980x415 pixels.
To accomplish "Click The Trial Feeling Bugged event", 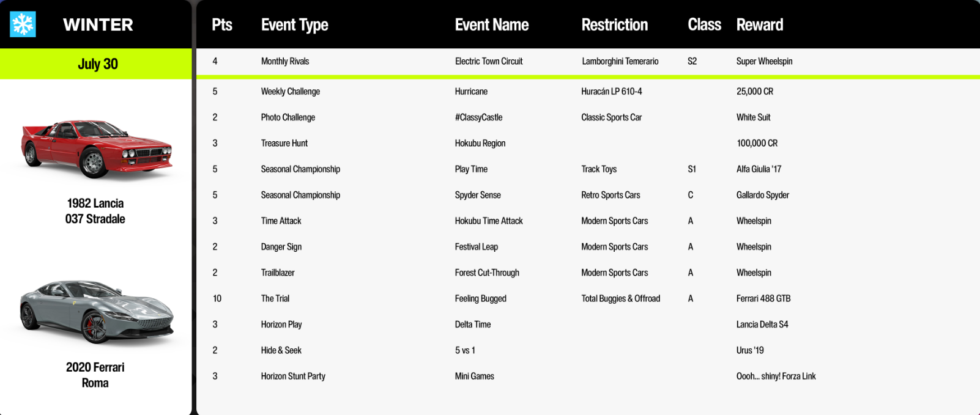I will tap(588, 298).
